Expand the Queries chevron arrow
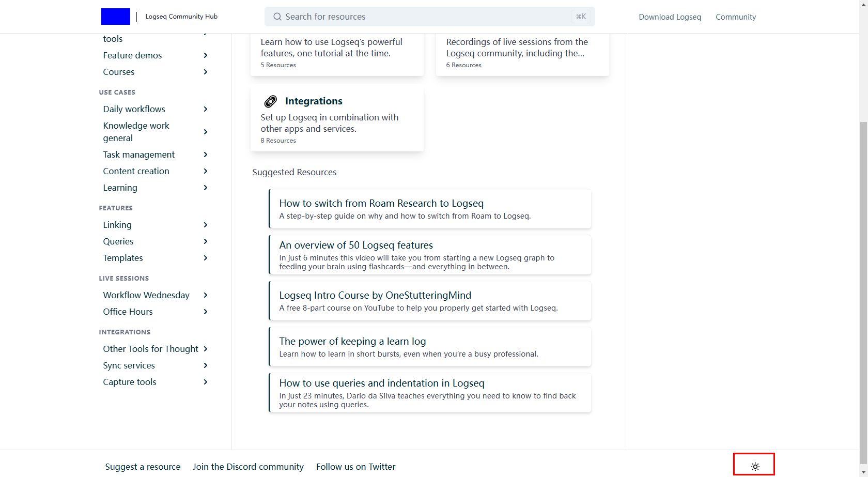The width and height of the screenshot is (868, 477). 206,241
